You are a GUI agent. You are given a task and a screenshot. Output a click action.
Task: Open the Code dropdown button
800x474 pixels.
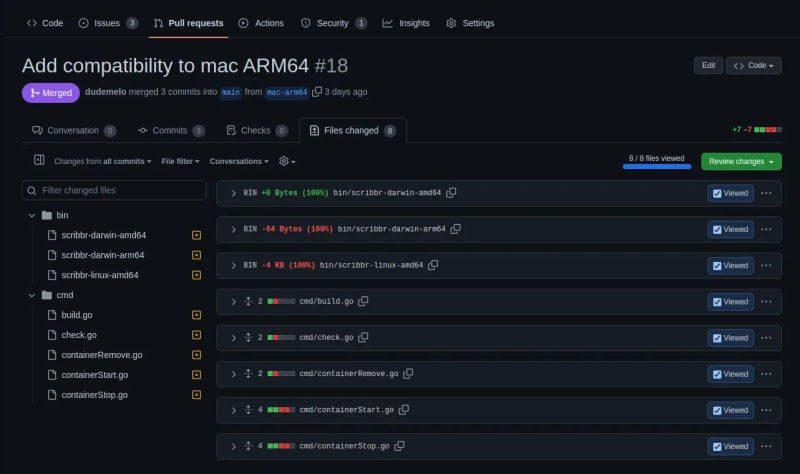(x=754, y=65)
